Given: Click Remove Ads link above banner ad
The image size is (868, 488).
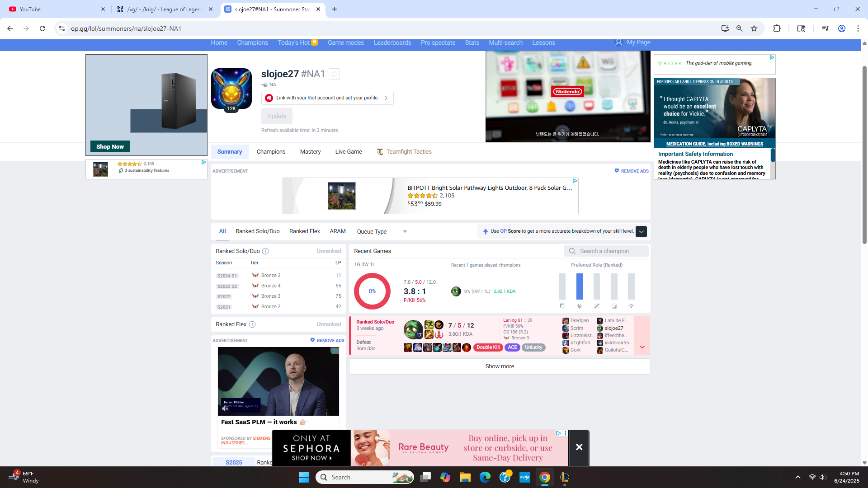Looking at the screenshot, I should 632,171.
